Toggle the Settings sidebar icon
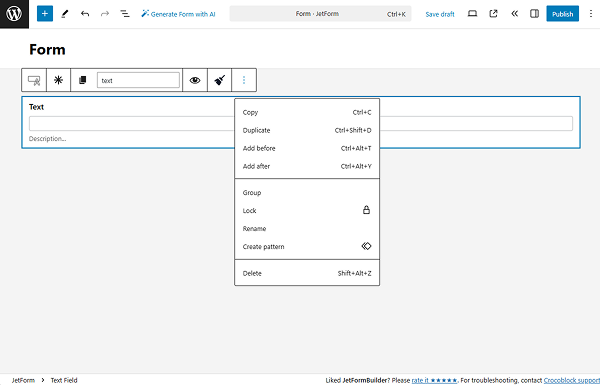This screenshot has height=385, width=600. (x=535, y=14)
